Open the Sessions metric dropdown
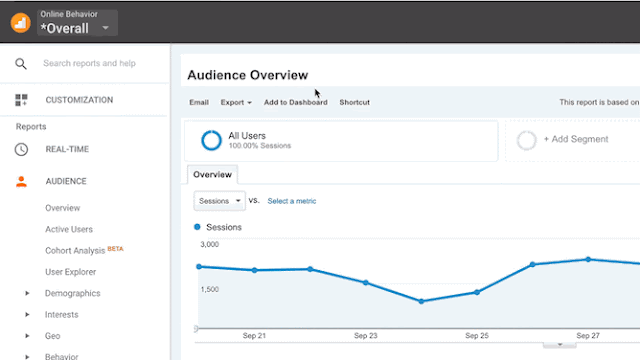Screen dimensions: 640x360 pos(220,201)
